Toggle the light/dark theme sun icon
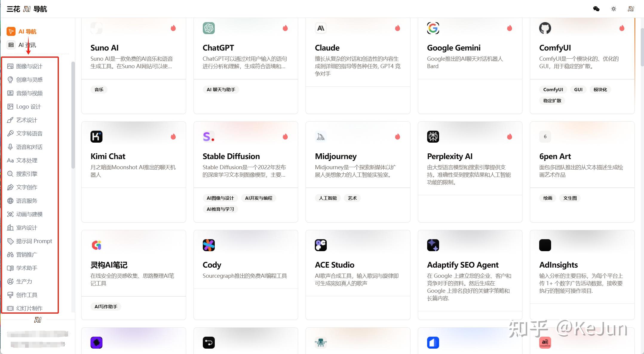This screenshot has width=644, height=354. coord(614,9)
